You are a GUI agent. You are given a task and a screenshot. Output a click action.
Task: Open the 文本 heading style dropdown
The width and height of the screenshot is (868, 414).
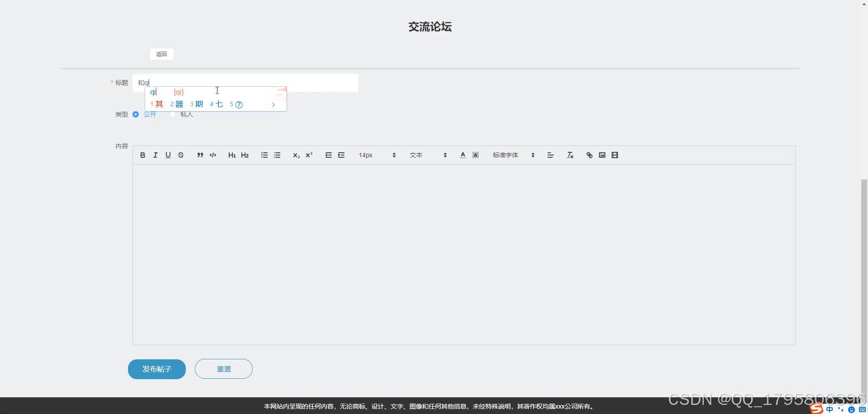[x=428, y=155]
